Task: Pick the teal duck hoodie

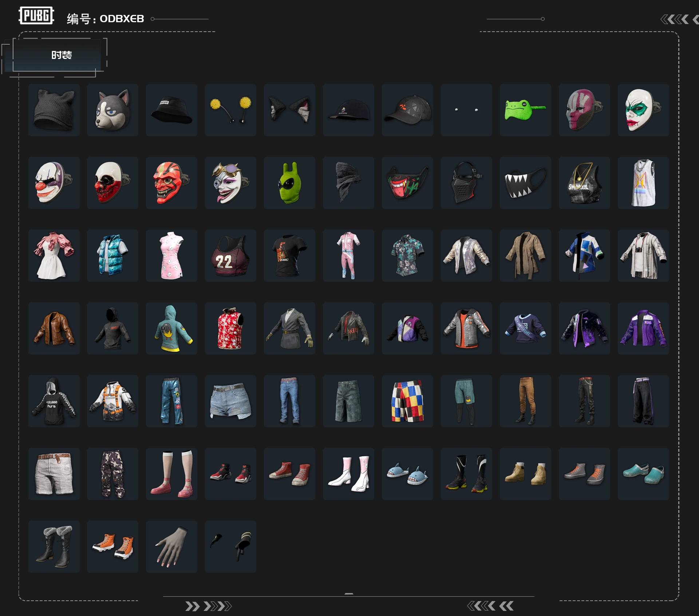Action: (x=171, y=328)
